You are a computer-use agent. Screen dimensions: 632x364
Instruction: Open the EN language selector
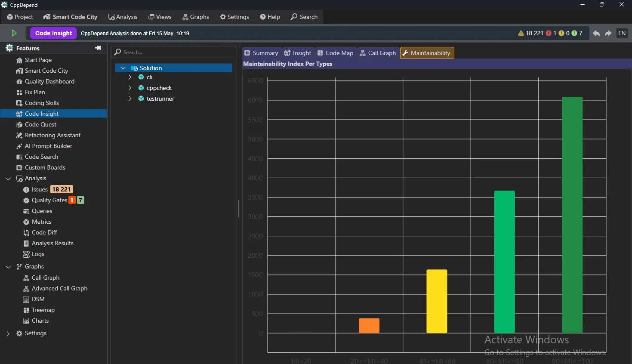tap(622, 33)
